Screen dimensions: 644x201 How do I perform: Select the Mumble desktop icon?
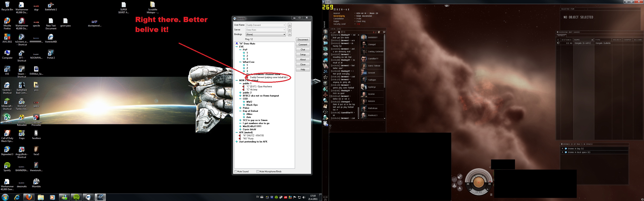pos(36,183)
